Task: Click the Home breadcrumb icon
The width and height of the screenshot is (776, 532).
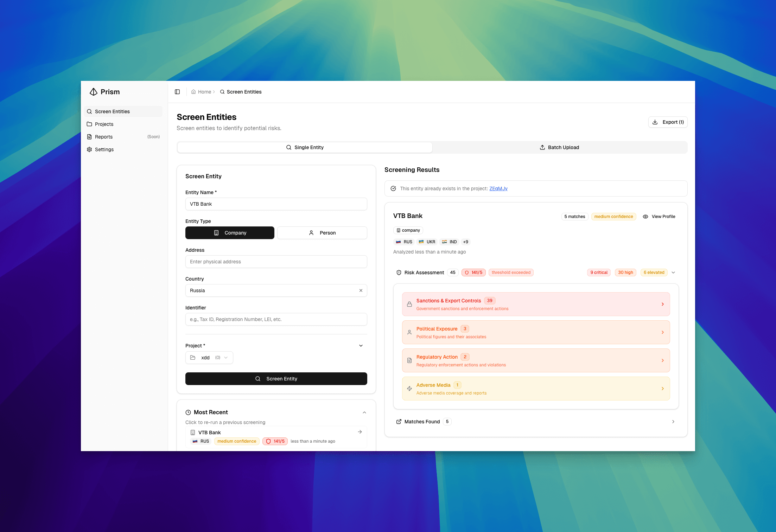Action: (193, 92)
